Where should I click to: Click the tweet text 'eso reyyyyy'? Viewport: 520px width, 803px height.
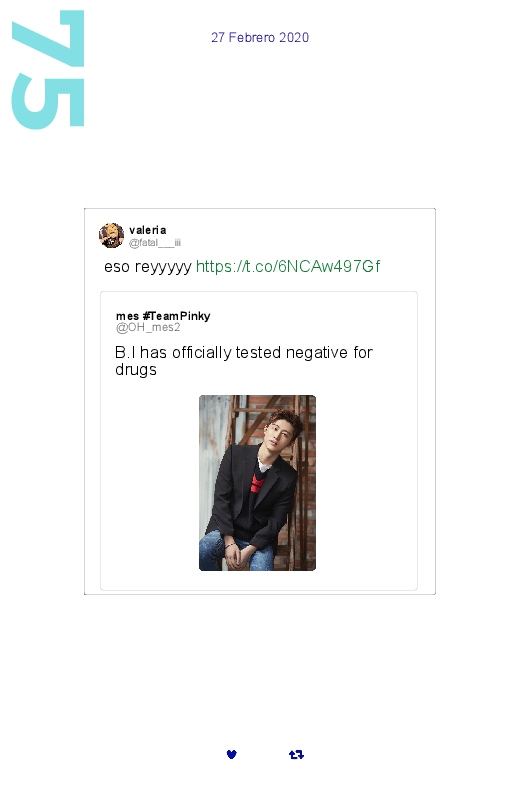coord(148,267)
